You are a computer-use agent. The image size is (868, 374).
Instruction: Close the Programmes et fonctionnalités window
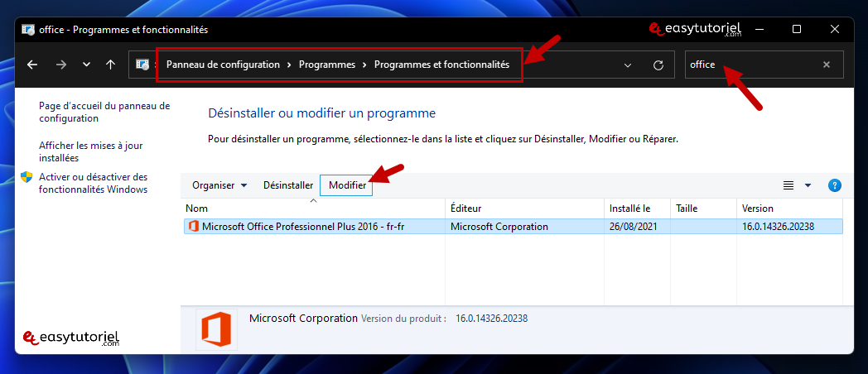tap(835, 29)
